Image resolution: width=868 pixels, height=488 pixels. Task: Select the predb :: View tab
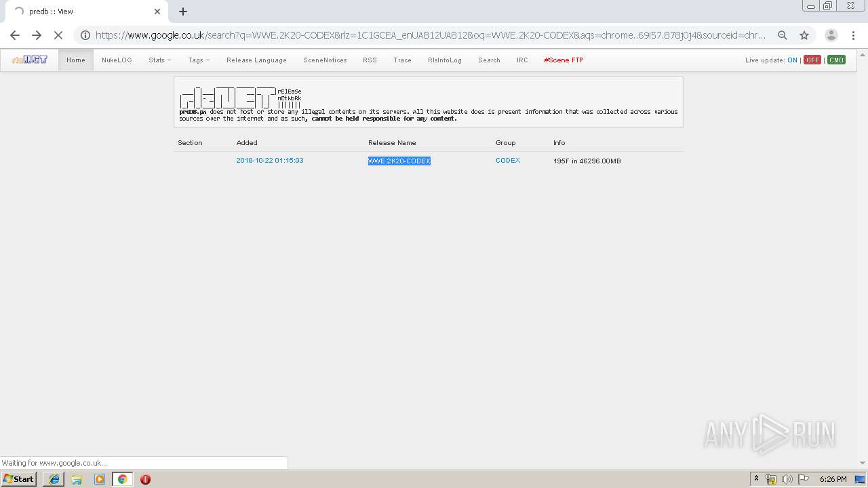pos(86,12)
